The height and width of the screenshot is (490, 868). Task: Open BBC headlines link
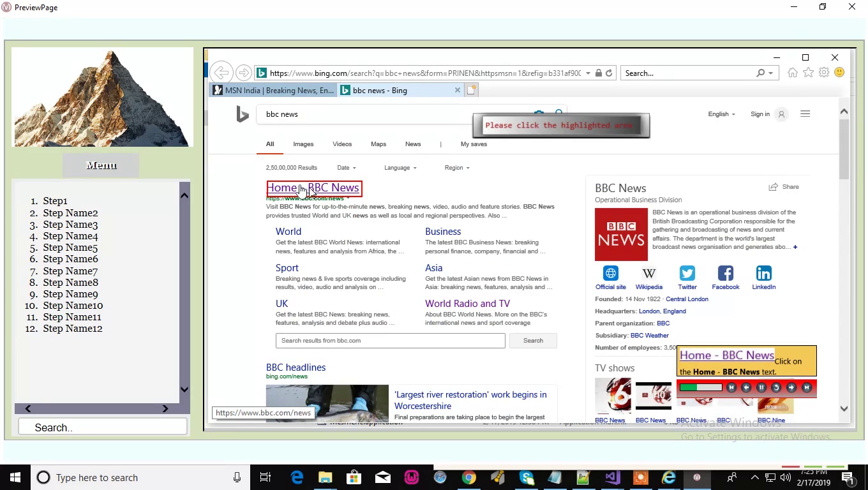click(x=296, y=367)
